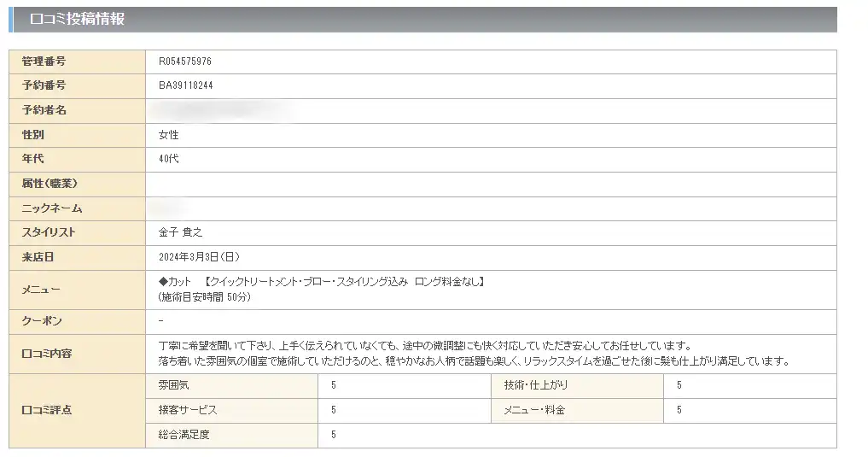Click the management number R054575976

(185, 62)
